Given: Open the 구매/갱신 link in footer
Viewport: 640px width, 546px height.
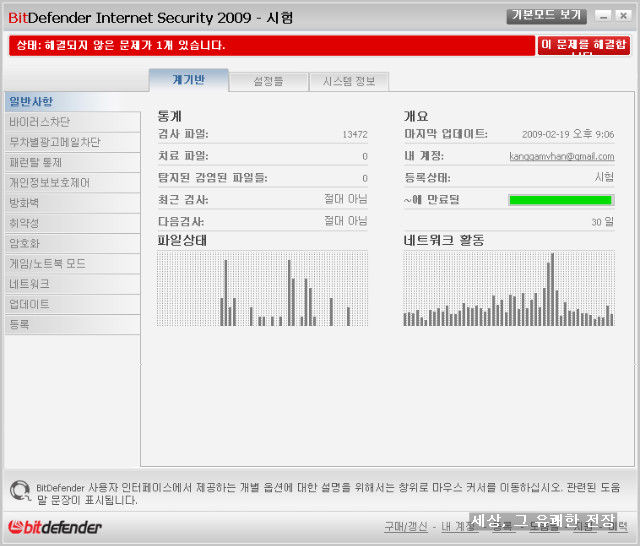Looking at the screenshot, I should click(x=406, y=527).
